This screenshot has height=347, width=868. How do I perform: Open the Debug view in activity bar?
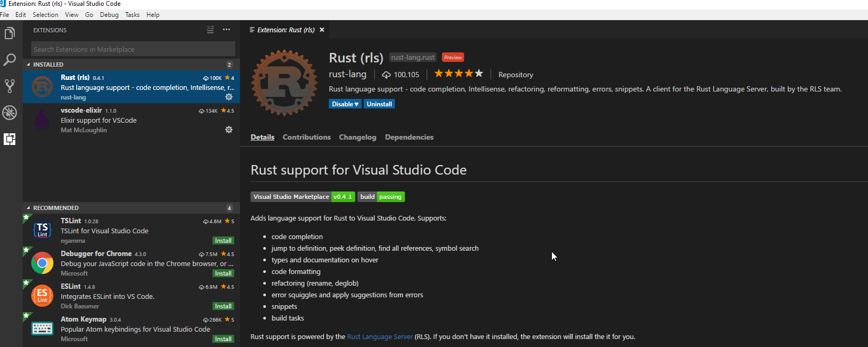(x=10, y=113)
